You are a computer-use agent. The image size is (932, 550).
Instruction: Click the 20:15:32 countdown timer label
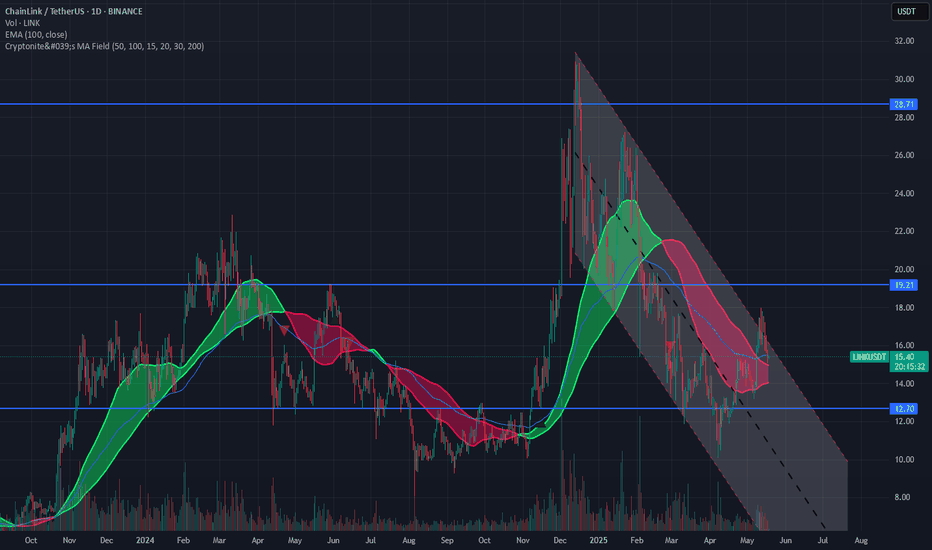point(909,367)
